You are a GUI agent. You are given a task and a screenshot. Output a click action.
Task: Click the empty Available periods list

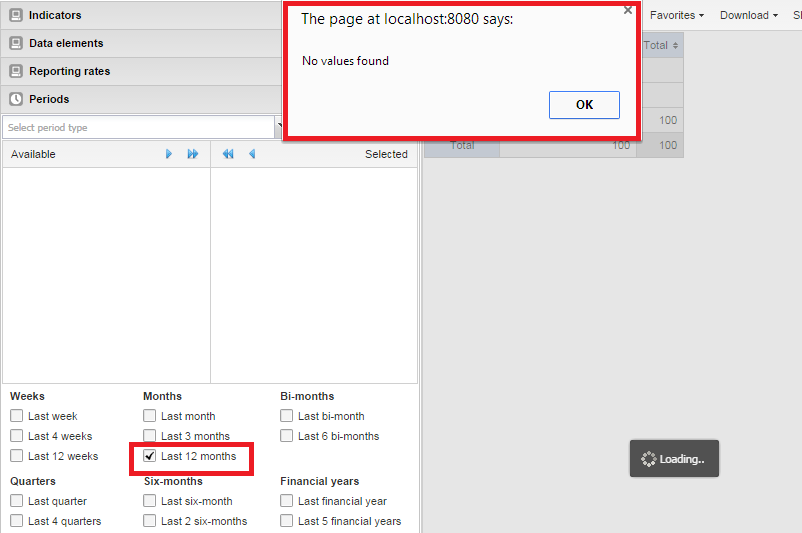106,275
